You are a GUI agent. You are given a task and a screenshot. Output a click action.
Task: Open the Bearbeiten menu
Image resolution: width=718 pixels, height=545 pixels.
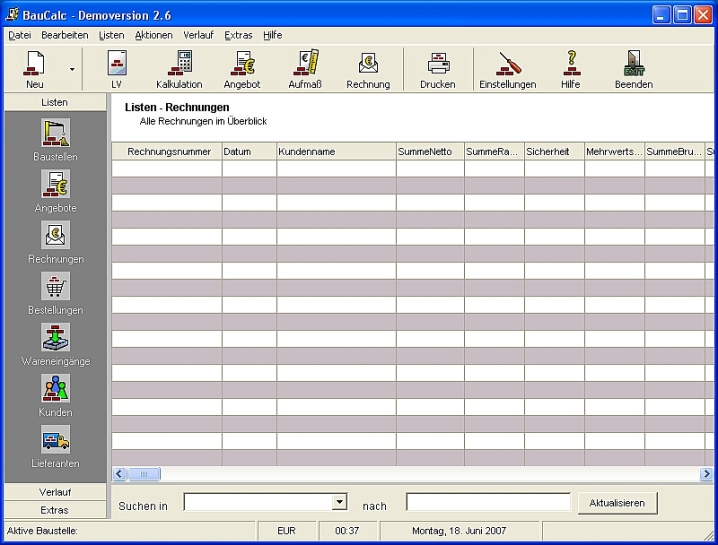(x=64, y=35)
